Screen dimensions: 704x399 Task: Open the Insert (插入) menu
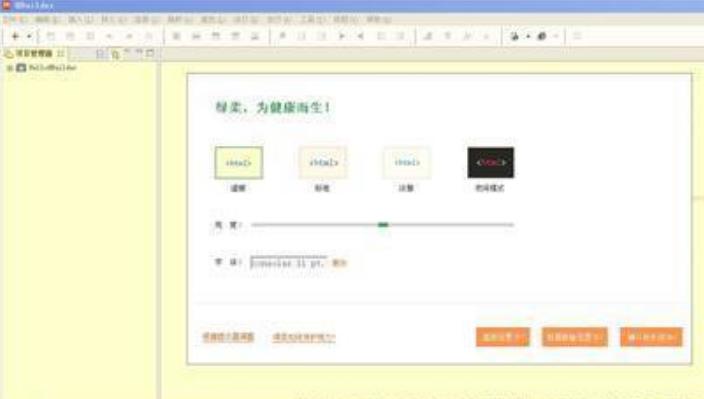point(81,19)
